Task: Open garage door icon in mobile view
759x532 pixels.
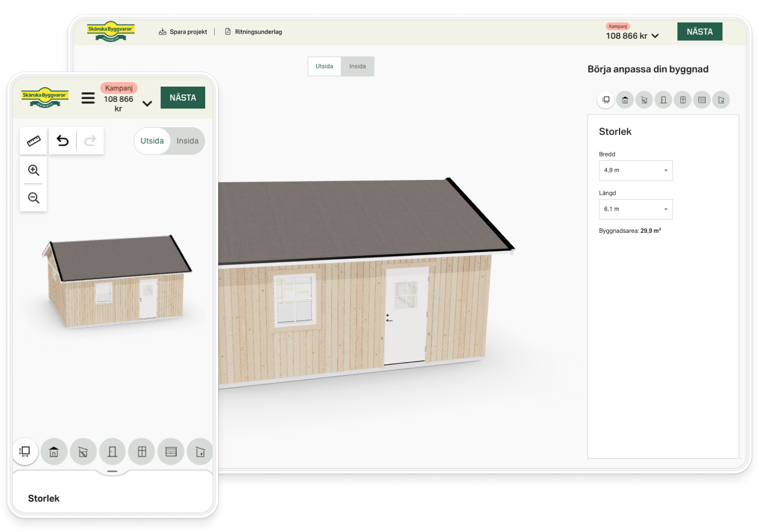Action: point(171,452)
